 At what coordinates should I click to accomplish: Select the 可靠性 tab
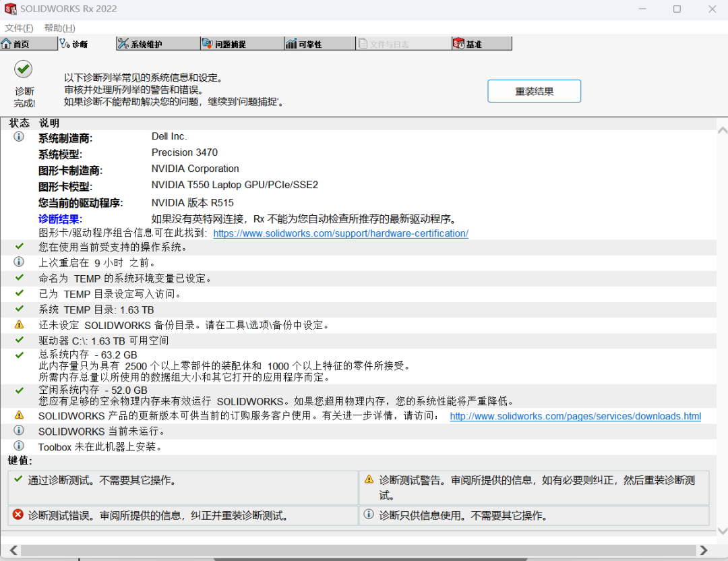pyautogui.click(x=320, y=44)
